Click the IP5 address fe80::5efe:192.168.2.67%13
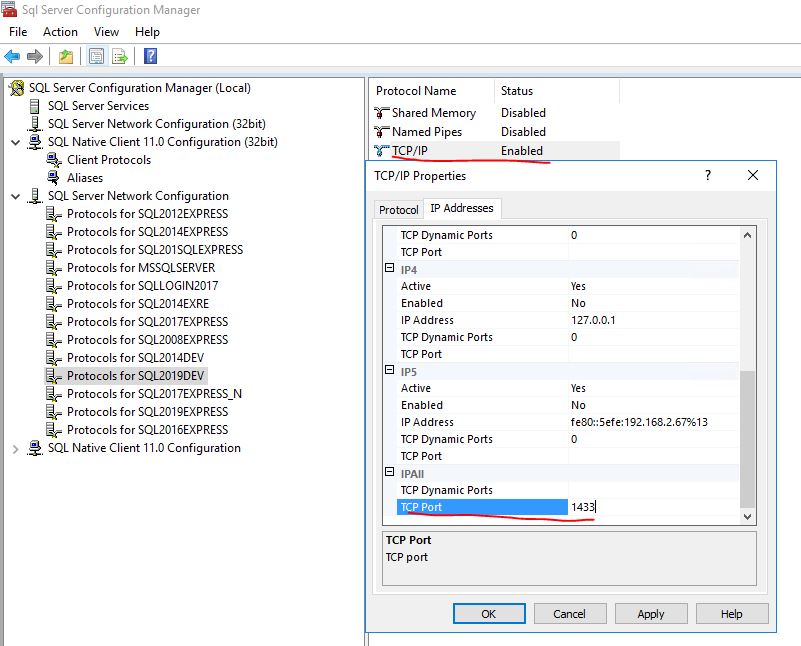 click(639, 422)
